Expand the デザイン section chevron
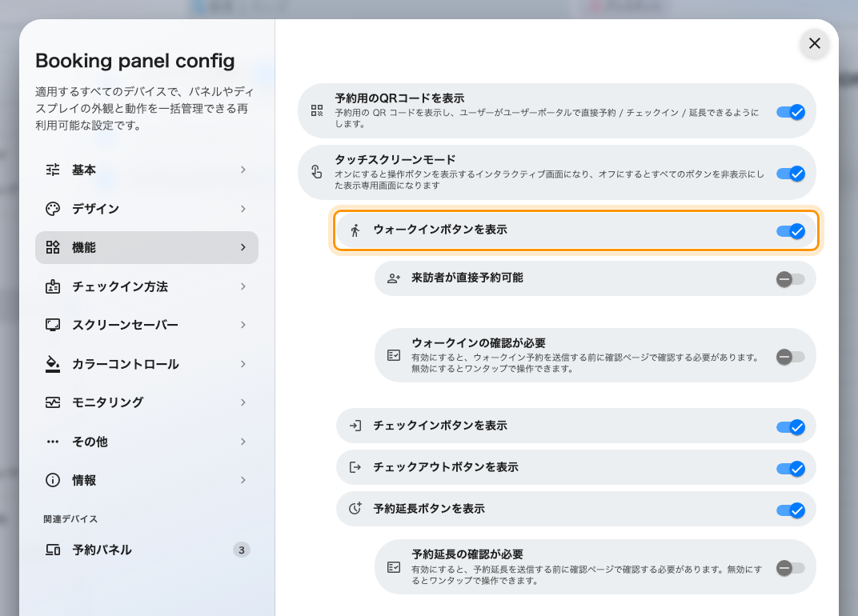 pos(243,209)
